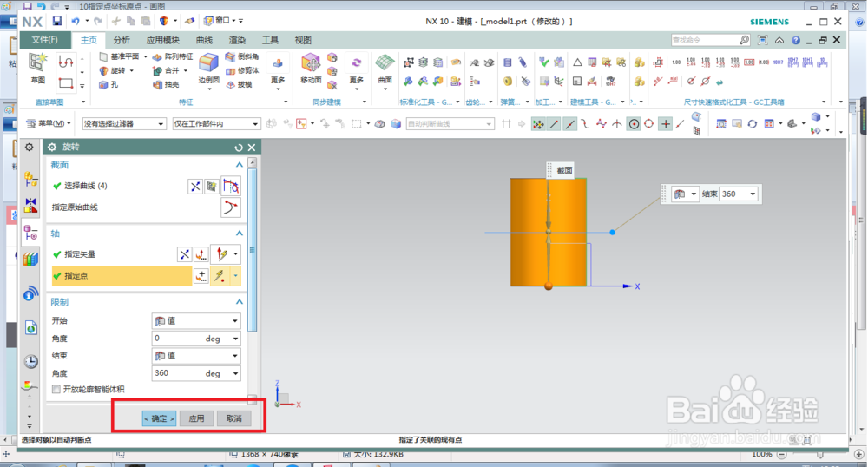The width and height of the screenshot is (868, 467).
Task: Toggle the arc center snap point icon
Action: 634,124
